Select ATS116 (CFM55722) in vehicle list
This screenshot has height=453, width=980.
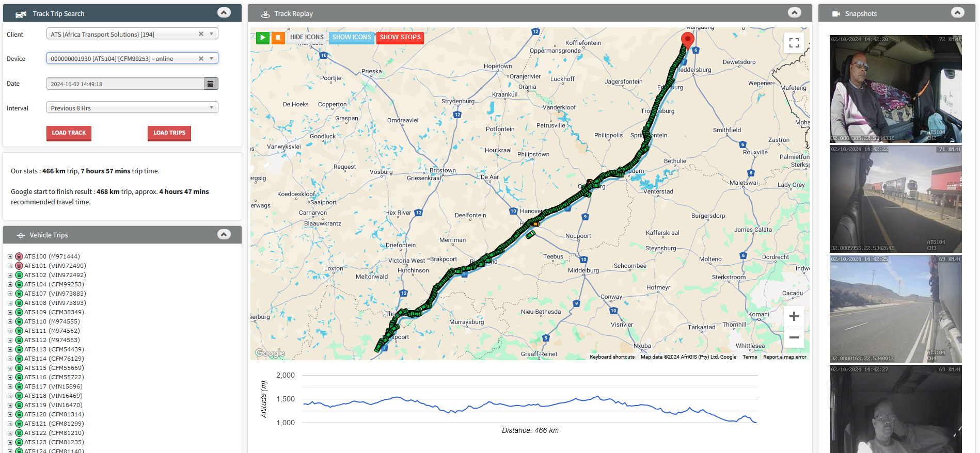tap(54, 377)
